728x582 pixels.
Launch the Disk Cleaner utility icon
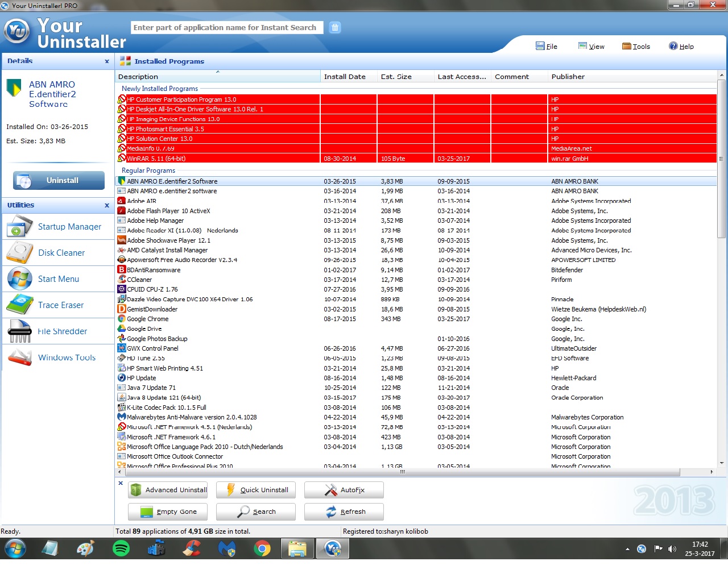click(20, 253)
